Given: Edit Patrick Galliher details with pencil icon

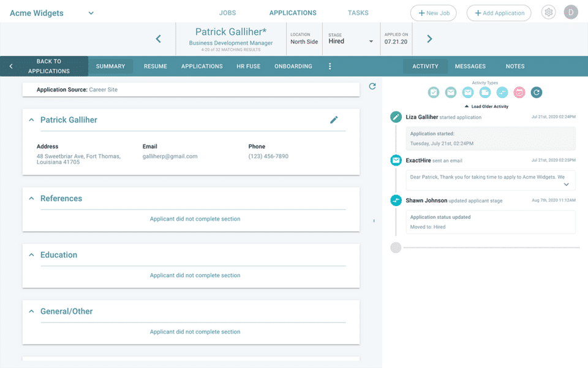Looking at the screenshot, I should coord(334,120).
